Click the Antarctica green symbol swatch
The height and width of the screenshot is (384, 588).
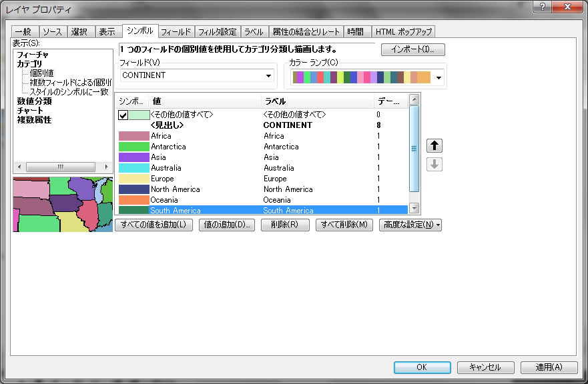click(133, 147)
